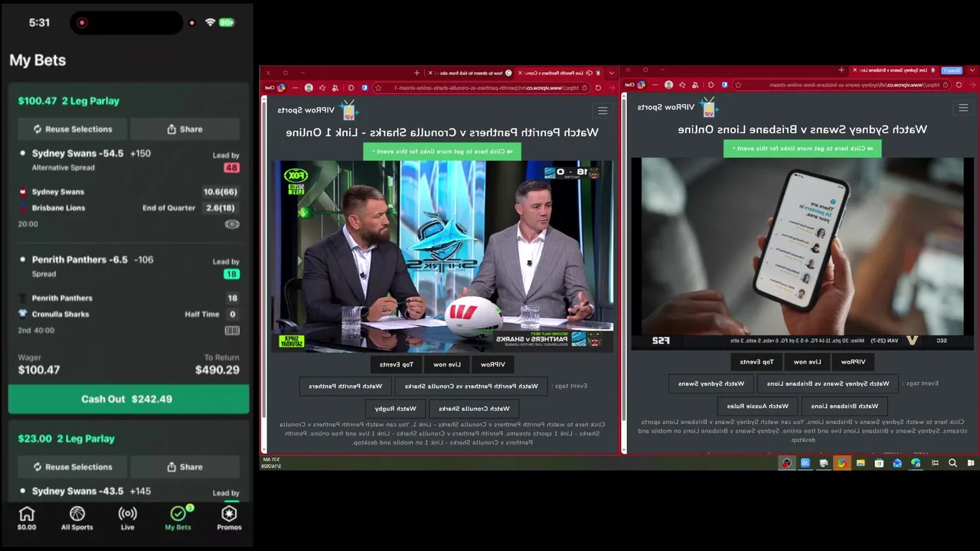Image resolution: width=980 pixels, height=551 pixels.
Task: Switch to the Live Penrith Panthers v Cronulla browser tab
Action: pyautogui.click(x=560, y=73)
